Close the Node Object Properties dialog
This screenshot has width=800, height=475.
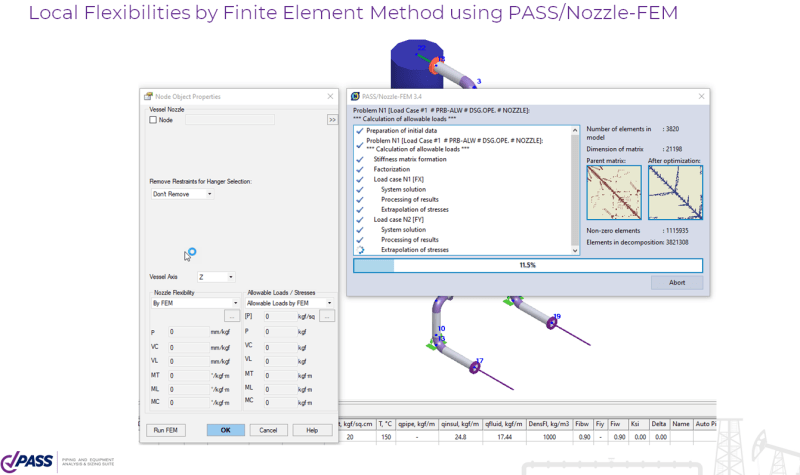[330, 96]
